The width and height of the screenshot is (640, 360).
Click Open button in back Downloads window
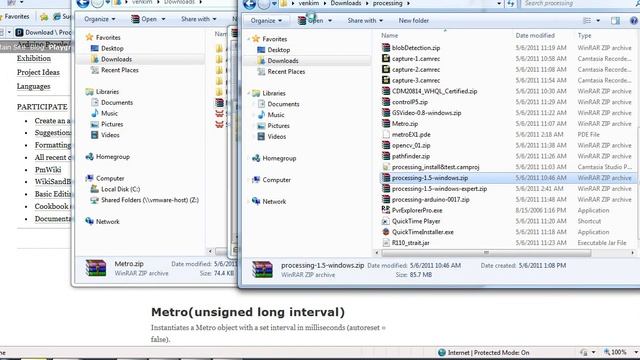(148, 19)
